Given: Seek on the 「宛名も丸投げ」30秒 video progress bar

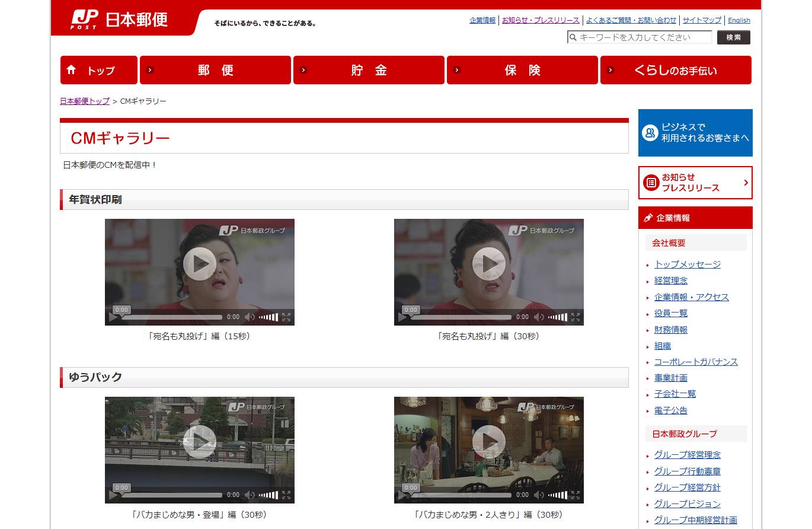Looking at the screenshot, I should pyautogui.click(x=461, y=317).
